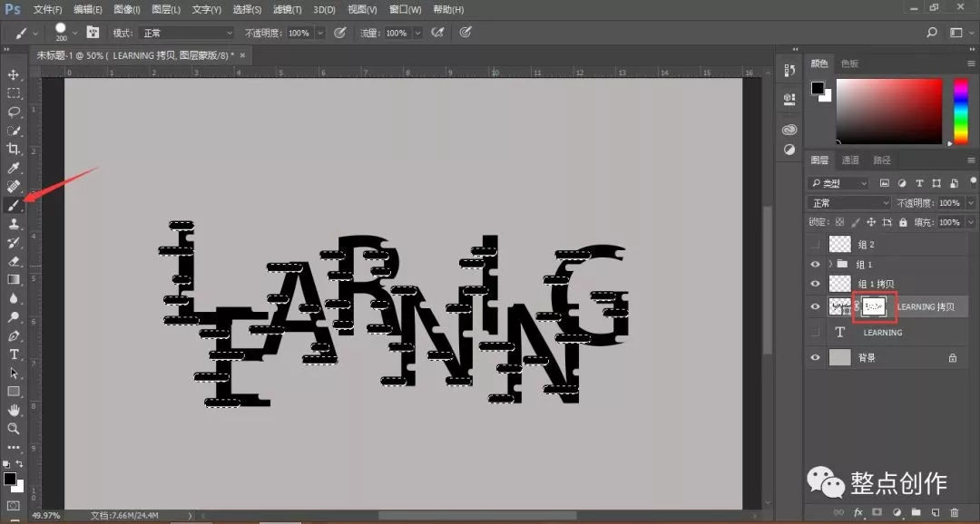Open layer filter 类型 dropdown
Image resolution: width=980 pixels, height=524 pixels.
point(838,183)
